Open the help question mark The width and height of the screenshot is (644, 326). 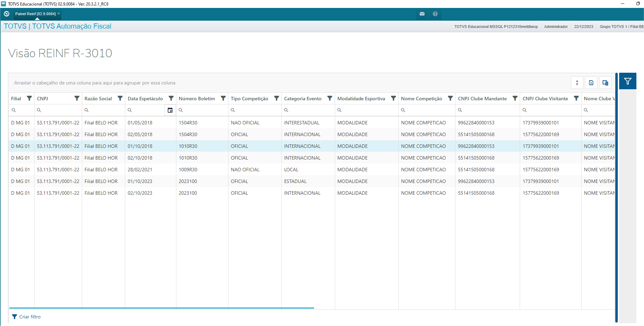coord(435,14)
